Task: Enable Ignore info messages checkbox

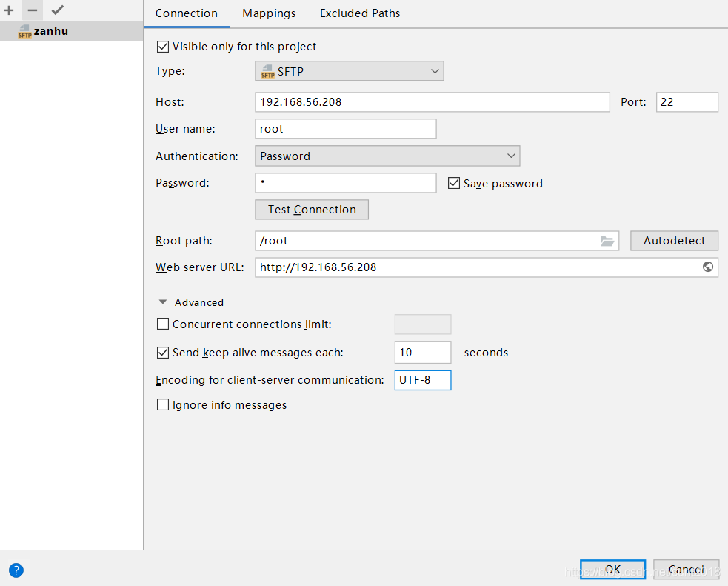Action: click(162, 404)
